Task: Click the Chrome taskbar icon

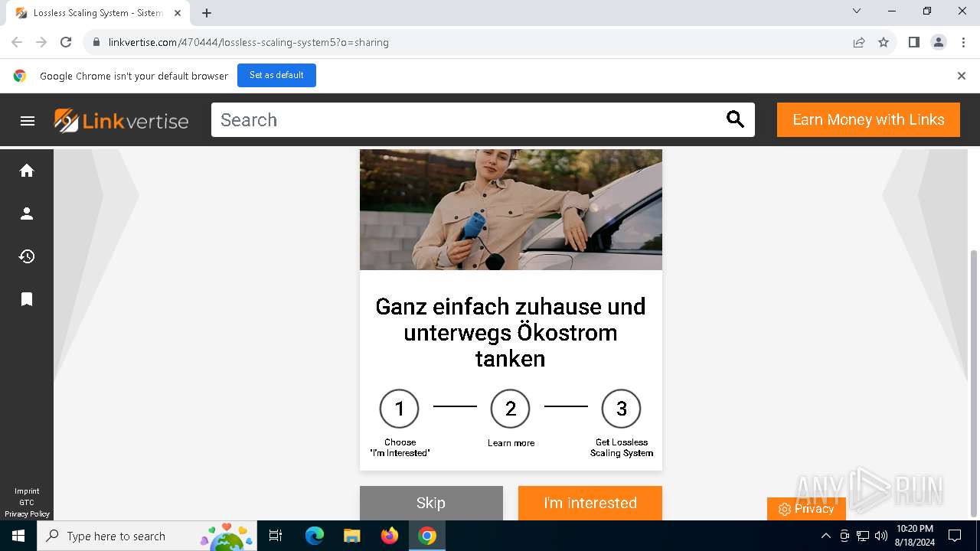Action: pos(427,536)
